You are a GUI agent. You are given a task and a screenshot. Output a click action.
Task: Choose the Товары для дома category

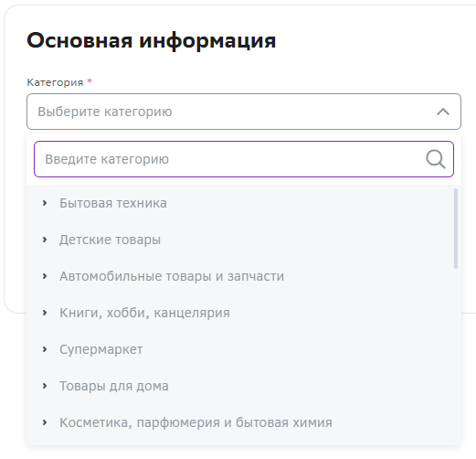(x=114, y=386)
